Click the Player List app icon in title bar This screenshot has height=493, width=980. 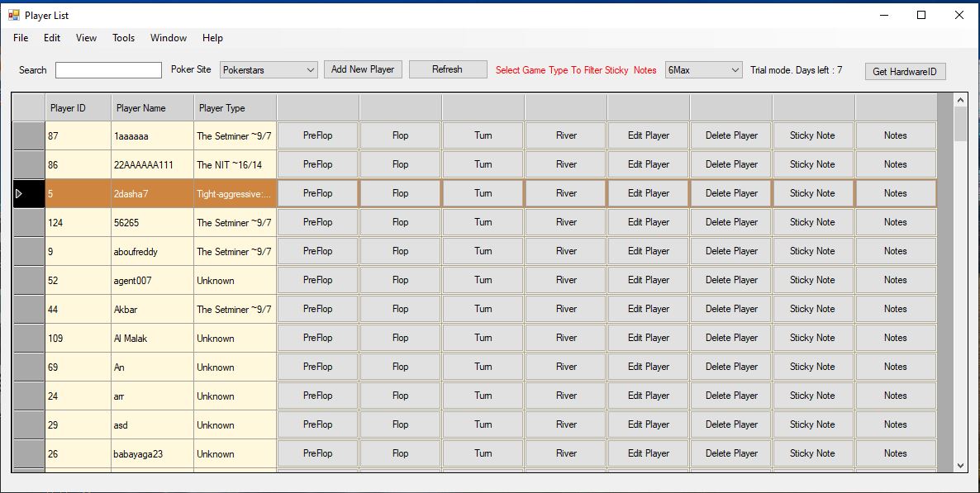pos(14,15)
